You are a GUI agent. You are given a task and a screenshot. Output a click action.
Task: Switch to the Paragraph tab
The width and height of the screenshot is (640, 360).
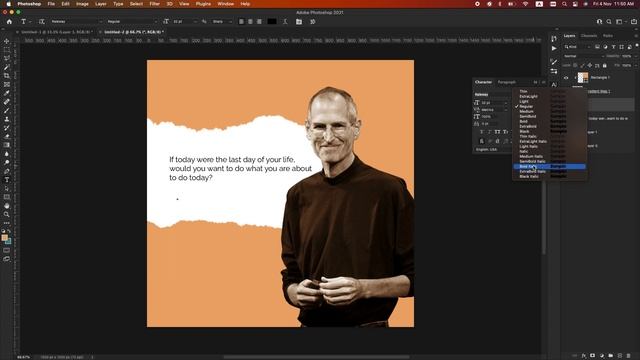pos(507,82)
